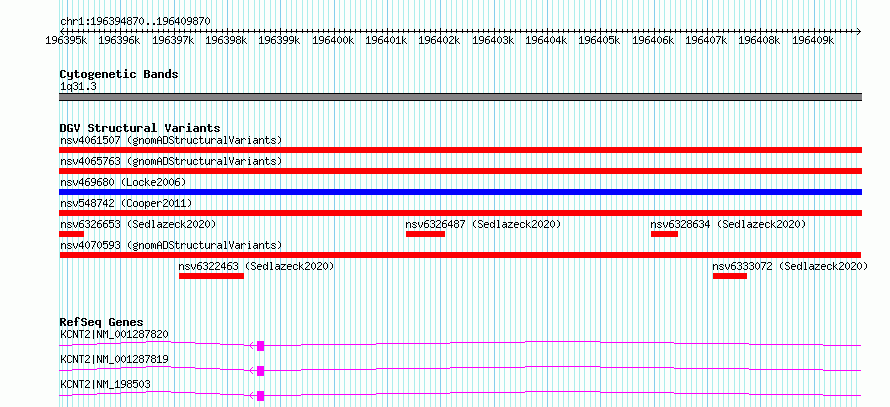Click the exon box of KCNT2|NM_198503
The height and width of the screenshot is (407, 890).
(261, 396)
